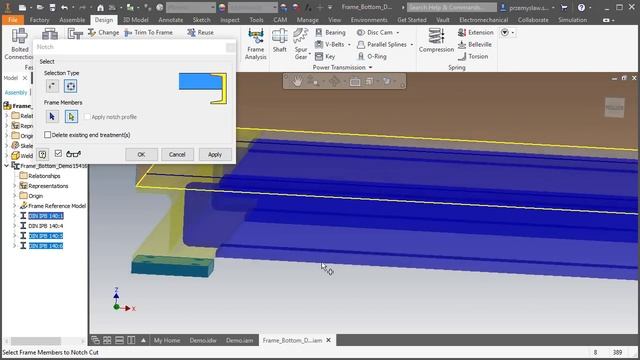Go to the Environments tab
The height and width of the screenshot is (360, 640).
[x=369, y=20]
